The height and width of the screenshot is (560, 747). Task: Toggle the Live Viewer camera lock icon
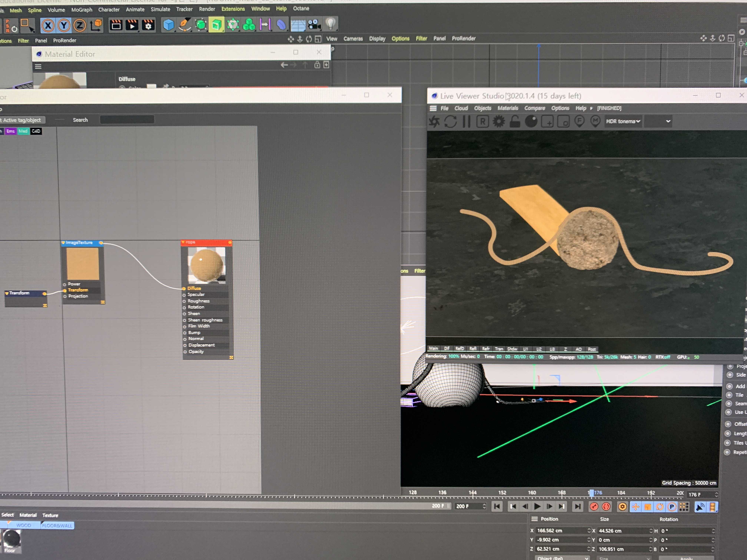515,121
